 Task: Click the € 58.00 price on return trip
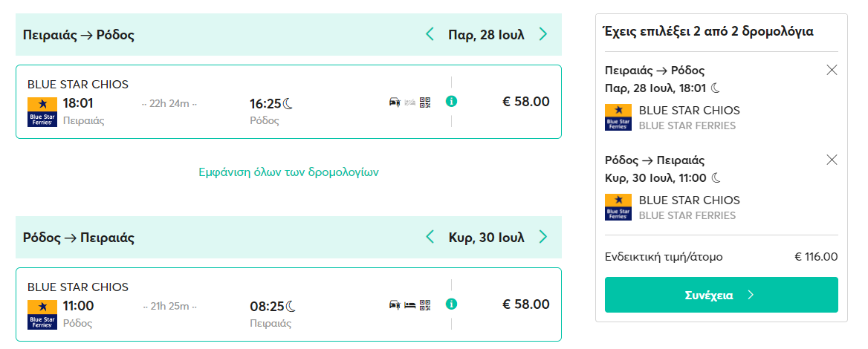[526, 304]
